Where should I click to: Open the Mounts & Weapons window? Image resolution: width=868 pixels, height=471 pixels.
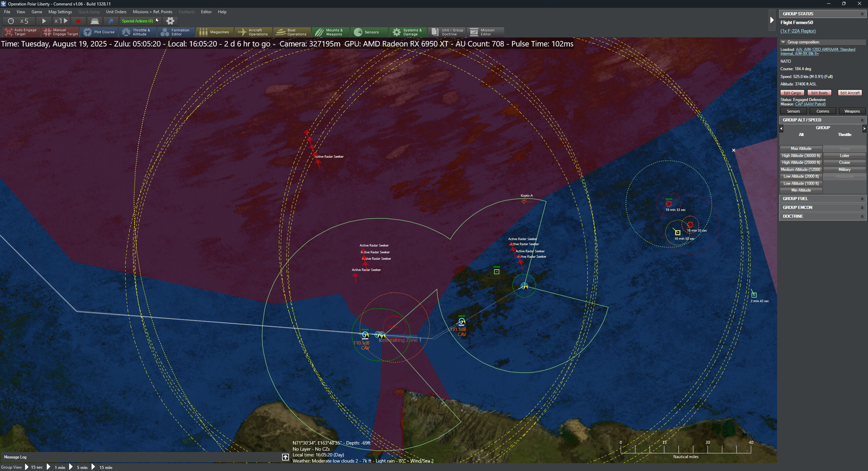coord(331,32)
